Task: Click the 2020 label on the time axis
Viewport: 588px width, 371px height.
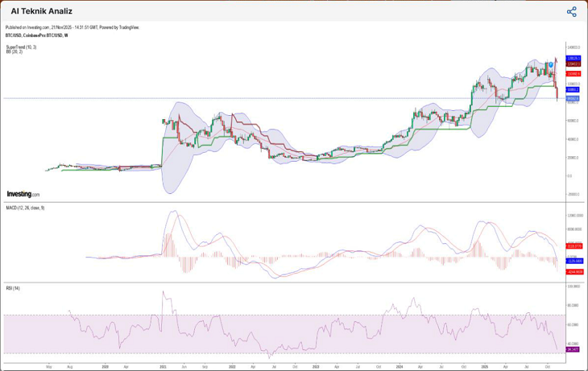Action: tap(106, 365)
